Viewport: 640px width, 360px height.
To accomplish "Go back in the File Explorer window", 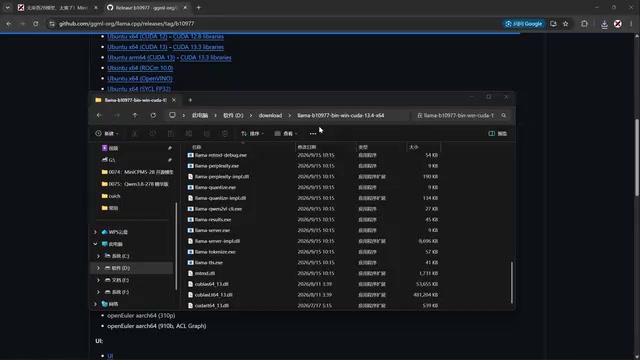I will 99,116.
